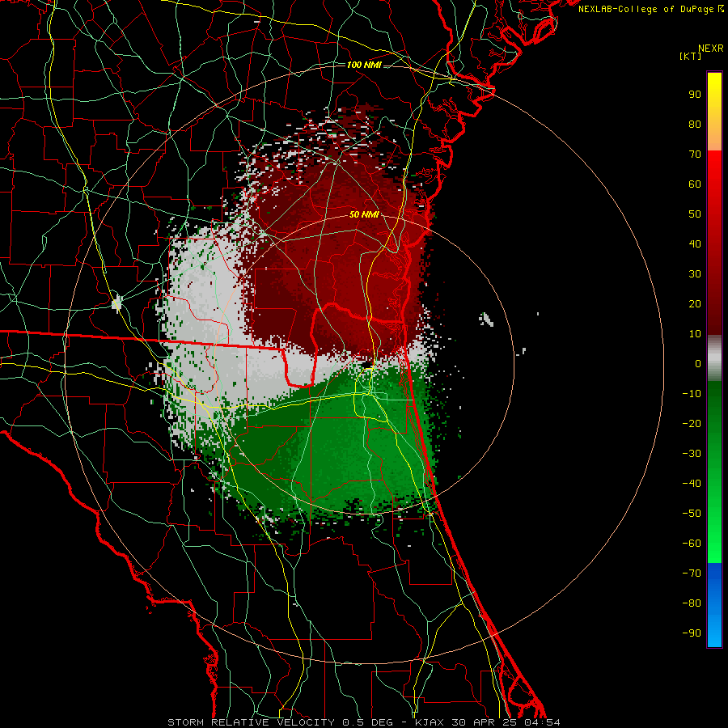Click the -30 value on the velocity scale
728x728 pixels.
[692, 454]
